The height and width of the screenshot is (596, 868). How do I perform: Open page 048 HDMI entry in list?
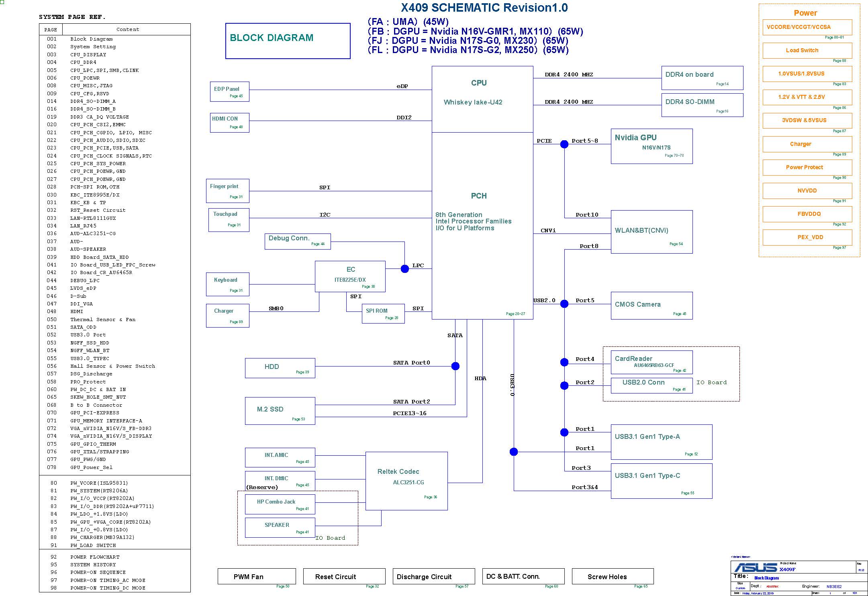pos(76,311)
